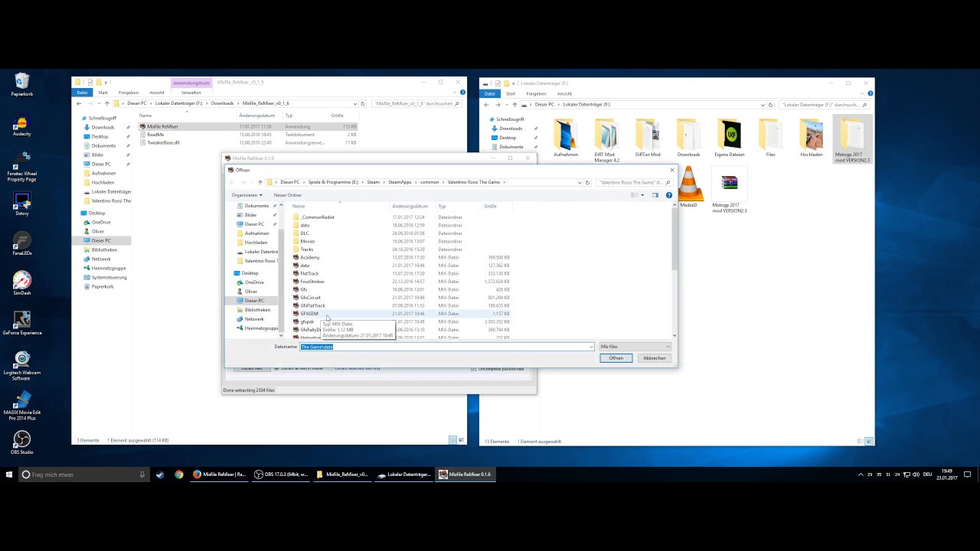Open the FanaLEDs desktop shortcut

[x=22, y=245]
